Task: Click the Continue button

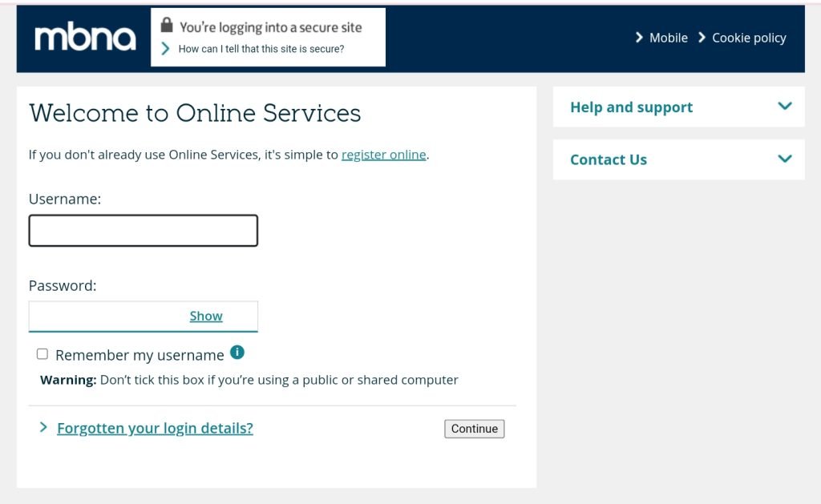Action: tap(475, 429)
